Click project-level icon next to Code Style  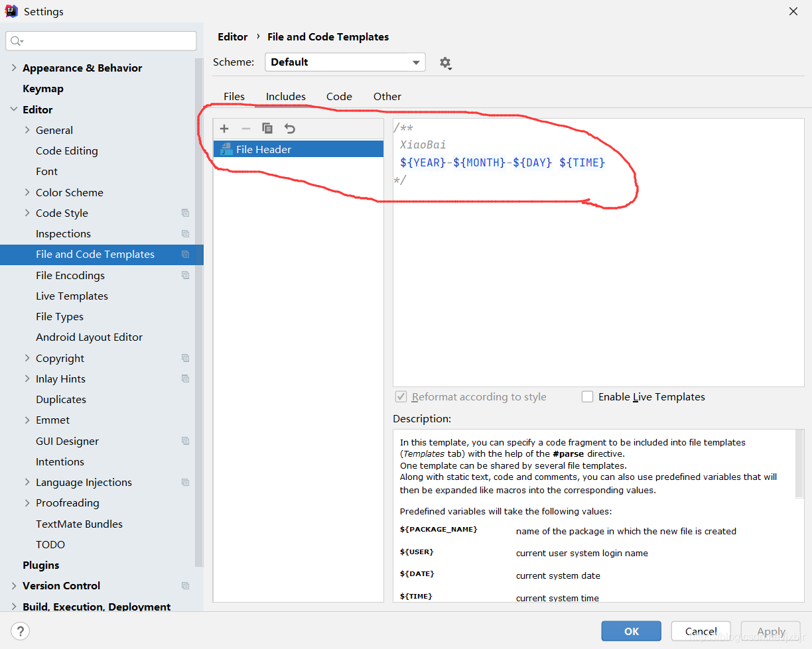185,213
